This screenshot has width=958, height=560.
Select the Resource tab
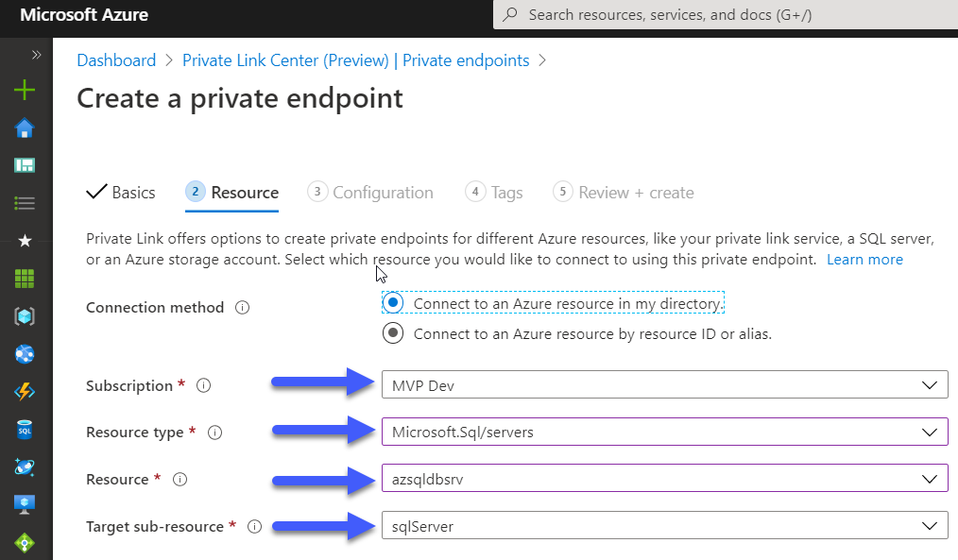tap(232, 193)
